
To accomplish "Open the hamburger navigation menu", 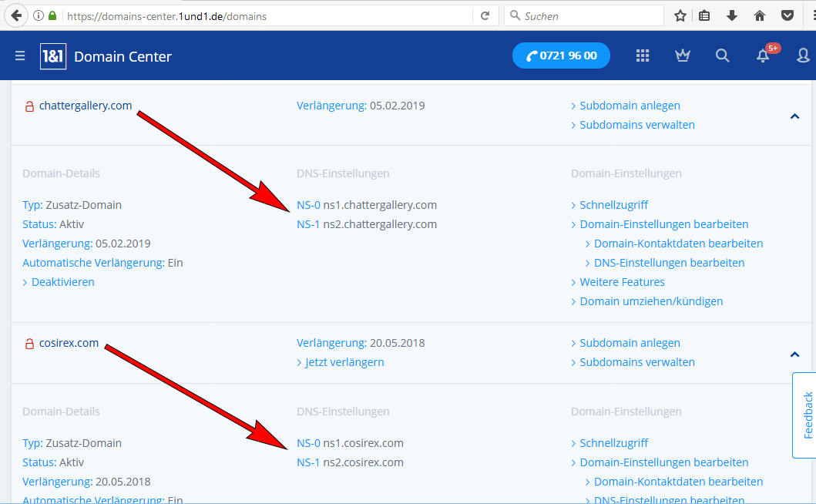I will (20, 56).
